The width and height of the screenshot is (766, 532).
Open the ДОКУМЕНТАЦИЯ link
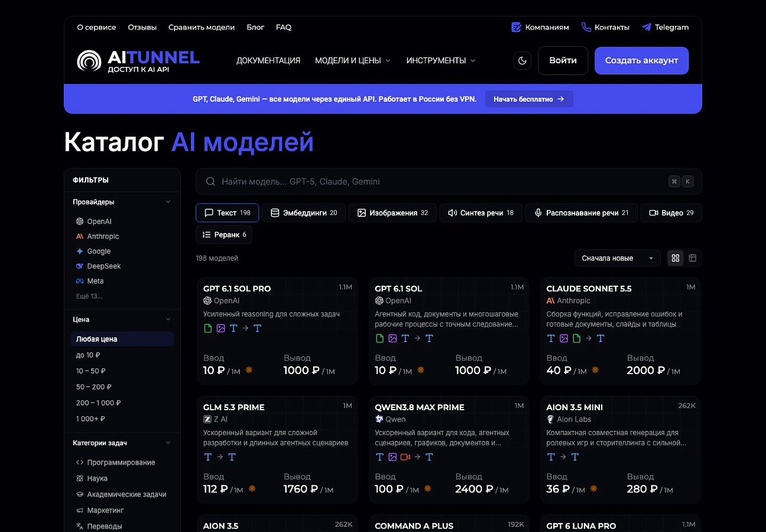[268, 60]
